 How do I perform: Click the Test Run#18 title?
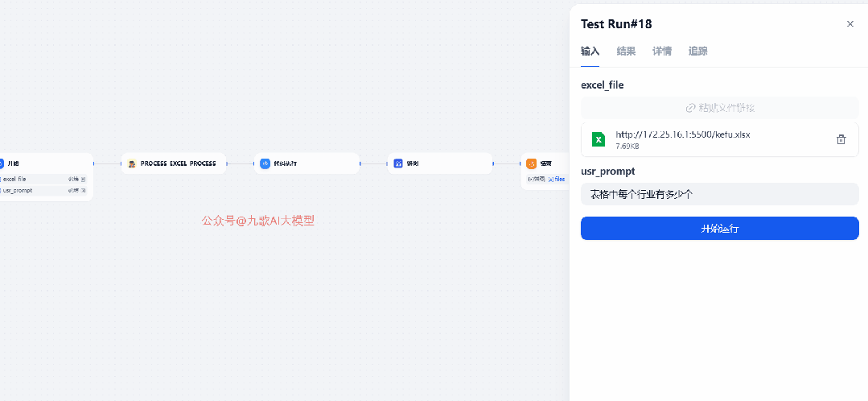click(x=616, y=24)
